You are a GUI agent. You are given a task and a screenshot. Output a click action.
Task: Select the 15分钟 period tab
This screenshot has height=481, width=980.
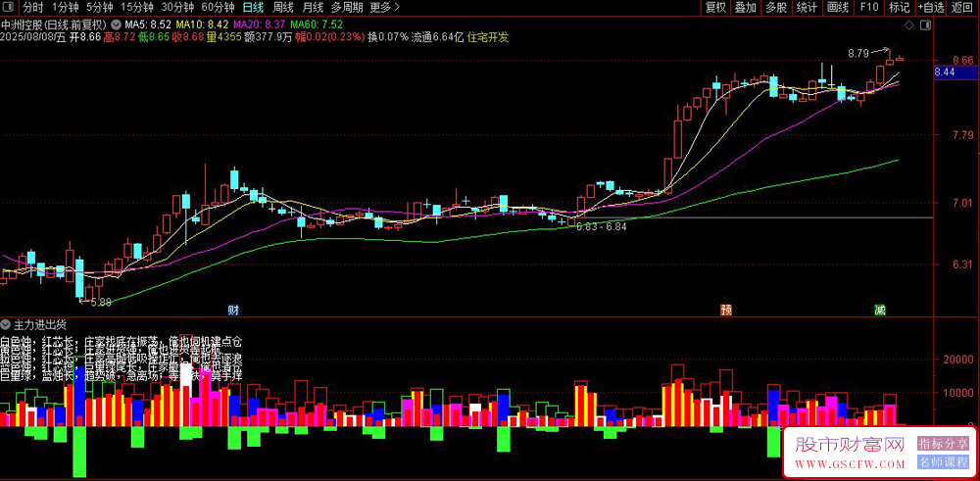137,8
